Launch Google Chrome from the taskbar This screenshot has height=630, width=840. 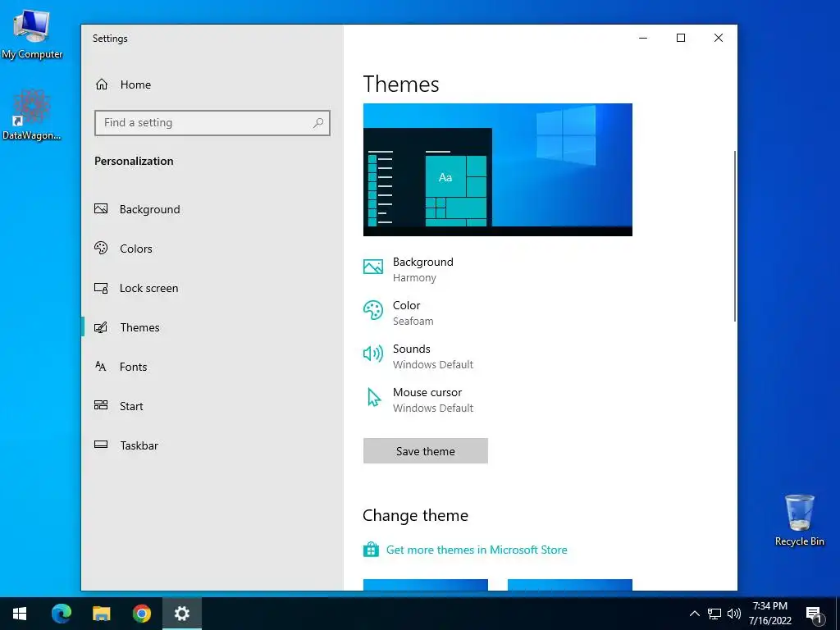pos(141,614)
